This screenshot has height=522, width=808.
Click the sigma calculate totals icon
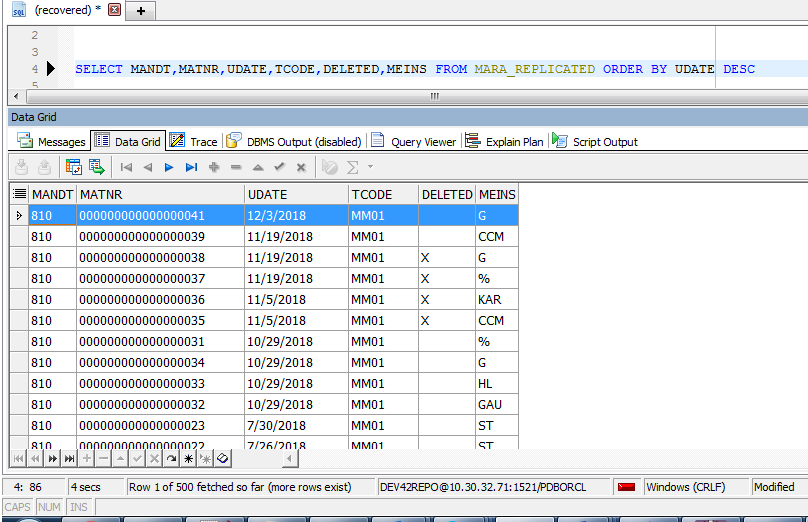click(352, 167)
